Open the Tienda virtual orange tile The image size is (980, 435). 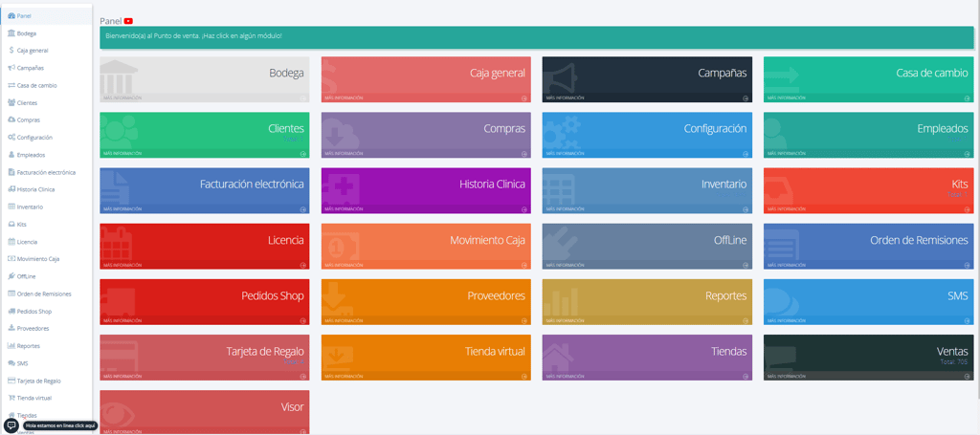tap(426, 358)
